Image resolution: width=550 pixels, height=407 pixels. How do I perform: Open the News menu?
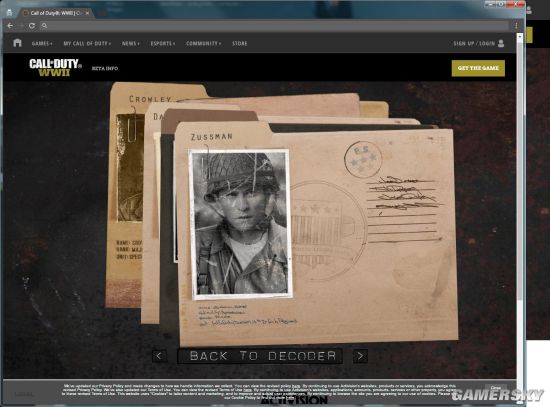click(x=130, y=44)
